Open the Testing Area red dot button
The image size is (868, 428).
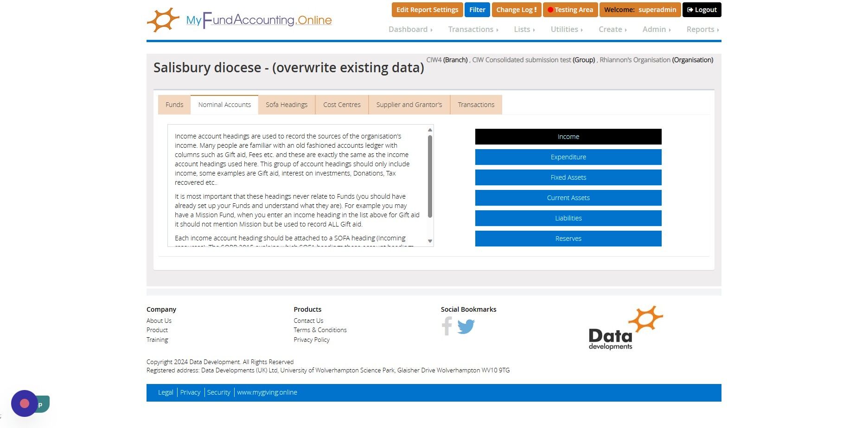coord(570,10)
